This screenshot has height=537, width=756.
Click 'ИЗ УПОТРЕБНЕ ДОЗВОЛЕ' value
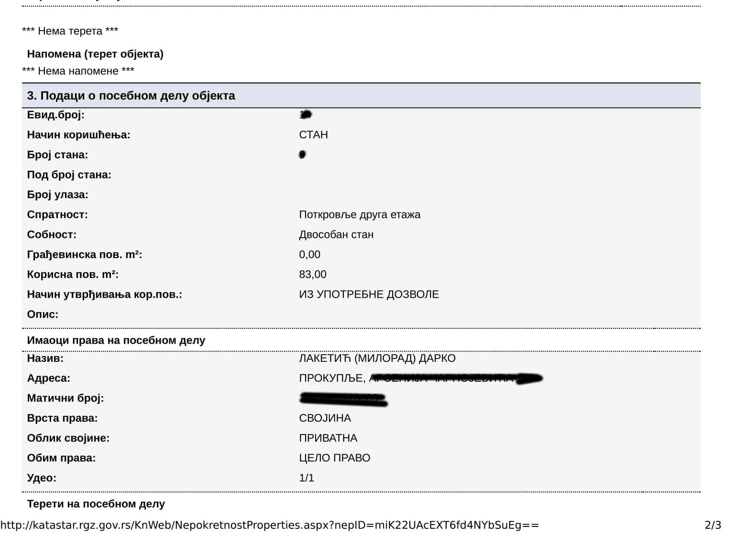click(369, 294)
